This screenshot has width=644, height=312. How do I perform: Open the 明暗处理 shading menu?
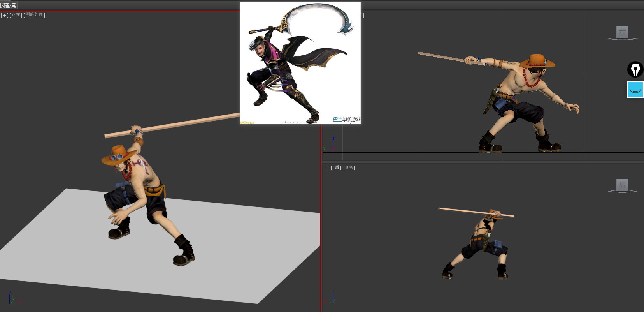[x=34, y=15]
